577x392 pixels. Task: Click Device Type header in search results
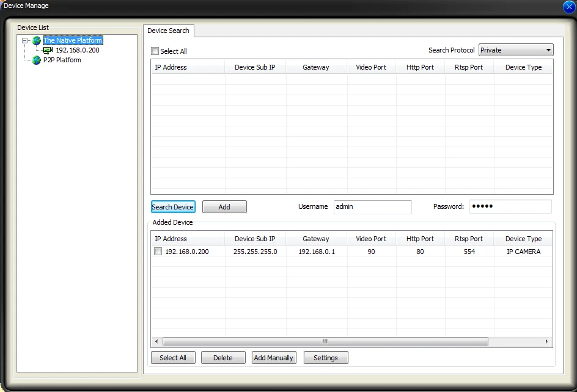(x=523, y=67)
